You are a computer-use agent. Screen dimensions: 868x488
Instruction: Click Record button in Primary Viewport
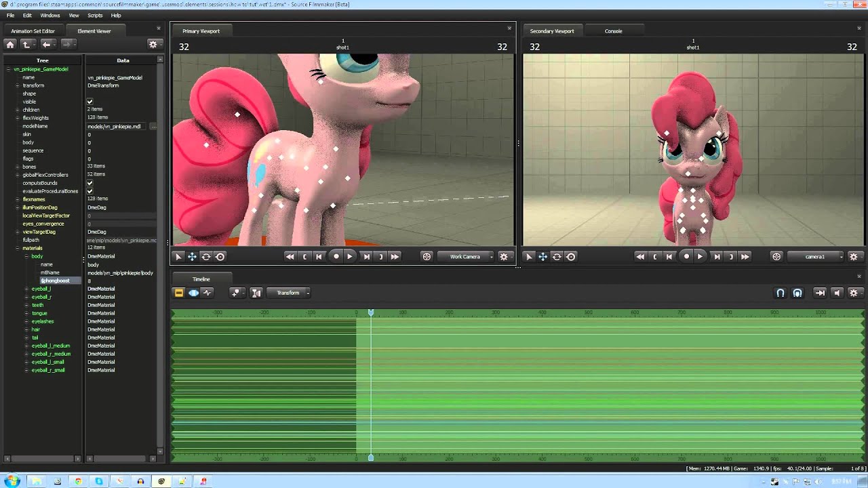pos(336,256)
